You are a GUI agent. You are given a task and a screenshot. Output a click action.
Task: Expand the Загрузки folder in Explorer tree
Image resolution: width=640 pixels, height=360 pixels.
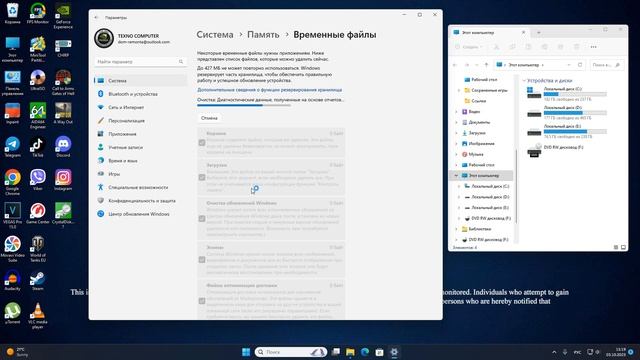[456, 133]
